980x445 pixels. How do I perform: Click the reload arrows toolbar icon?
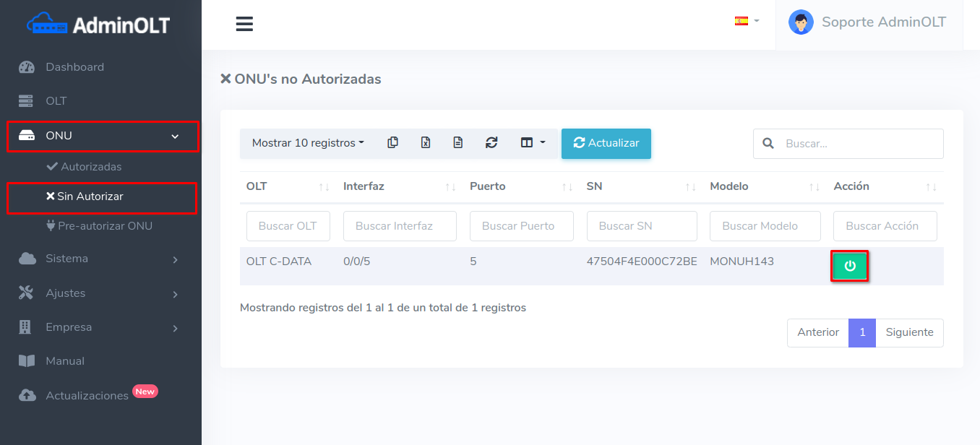coord(491,143)
